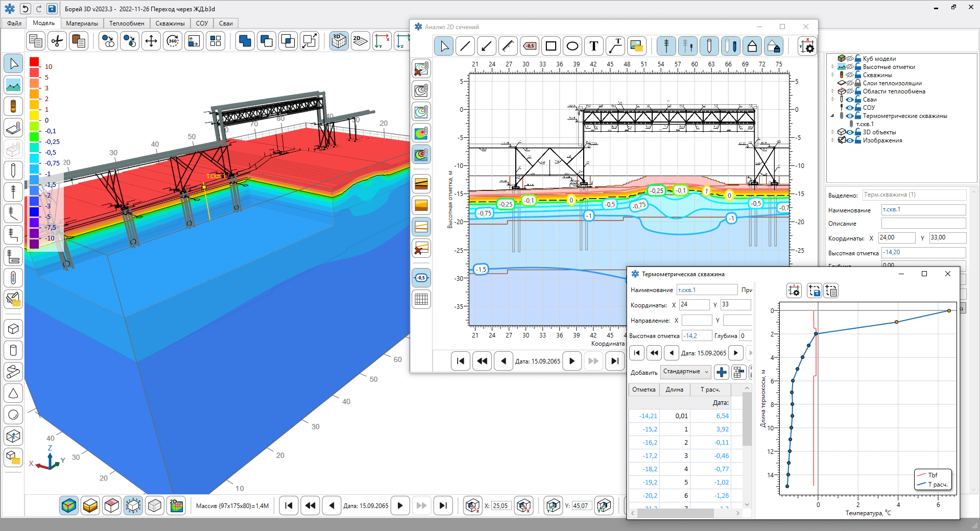The height and width of the screenshot is (531, 980).
Task: Click the borehole cylinder tool in the left sidebar
Action: click(x=13, y=106)
